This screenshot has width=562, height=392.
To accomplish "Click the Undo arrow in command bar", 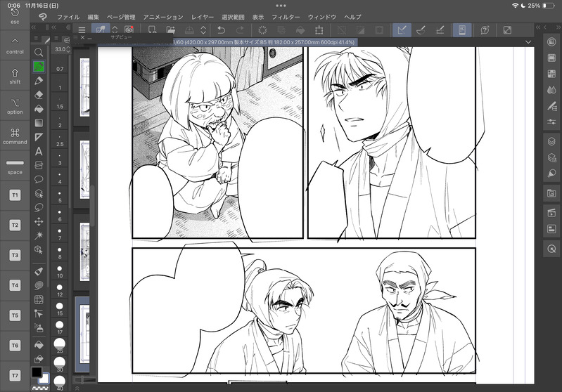I will point(221,30).
